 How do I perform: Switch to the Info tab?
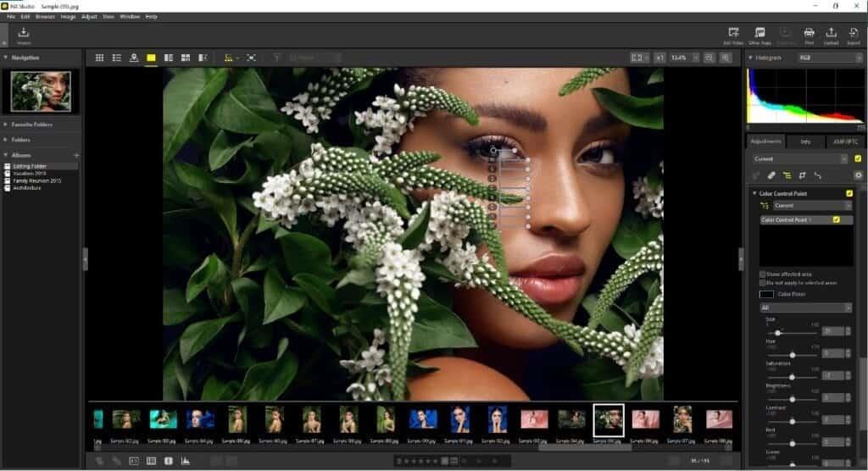[x=805, y=141]
